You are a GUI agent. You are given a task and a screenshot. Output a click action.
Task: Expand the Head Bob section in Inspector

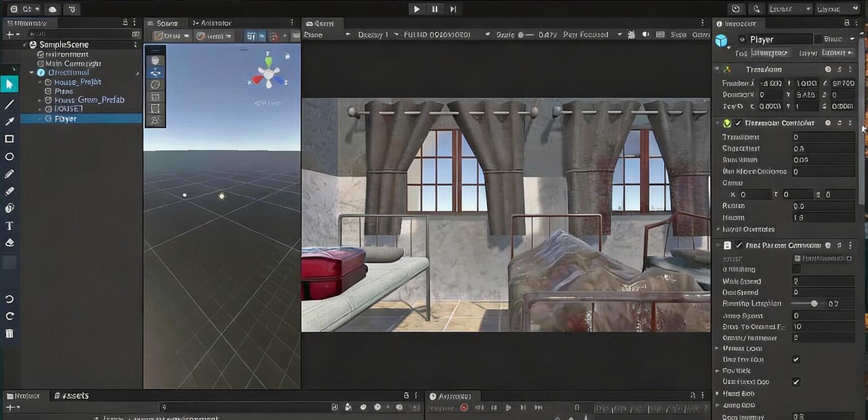(x=718, y=393)
